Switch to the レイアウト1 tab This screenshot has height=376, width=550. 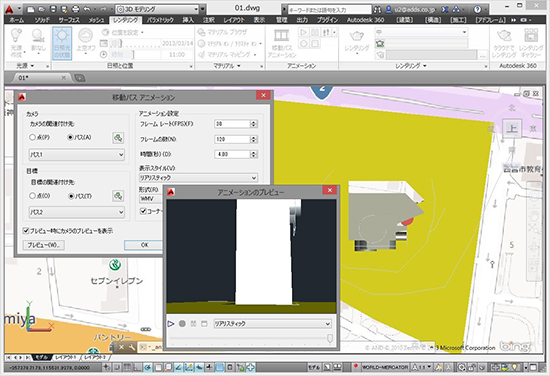pos(66,357)
